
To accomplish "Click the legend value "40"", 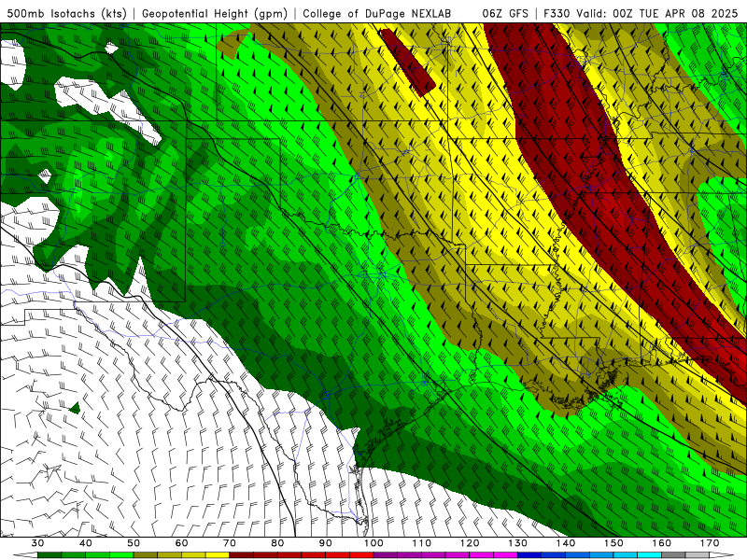I will click(x=85, y=543).
